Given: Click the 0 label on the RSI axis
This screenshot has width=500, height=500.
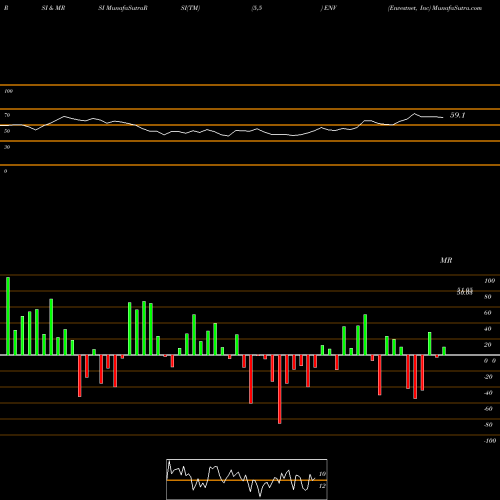Looking at the screenshot, I should pyautogui.click(x=5, y=171).
